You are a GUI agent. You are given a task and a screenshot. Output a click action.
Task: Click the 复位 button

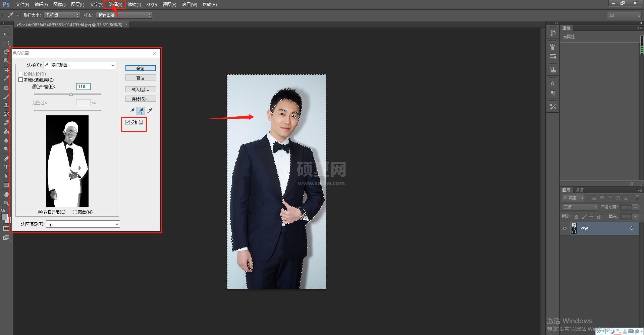coord(141,78)
